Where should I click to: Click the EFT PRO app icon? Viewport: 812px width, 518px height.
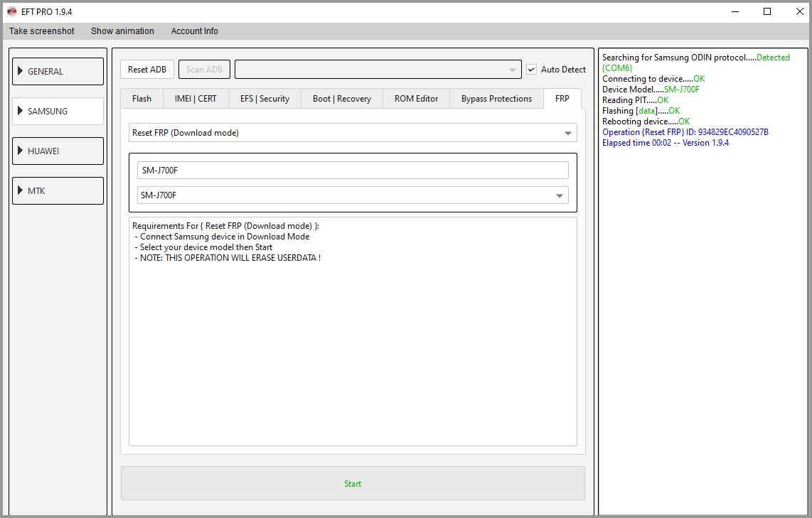coord(11,12)
